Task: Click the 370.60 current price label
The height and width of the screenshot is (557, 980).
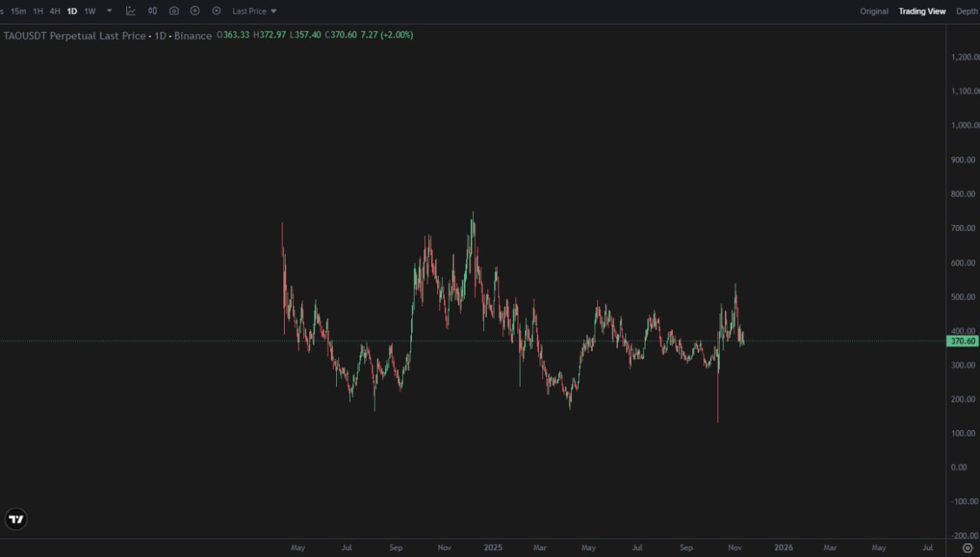Action: (x=962, y=341)
